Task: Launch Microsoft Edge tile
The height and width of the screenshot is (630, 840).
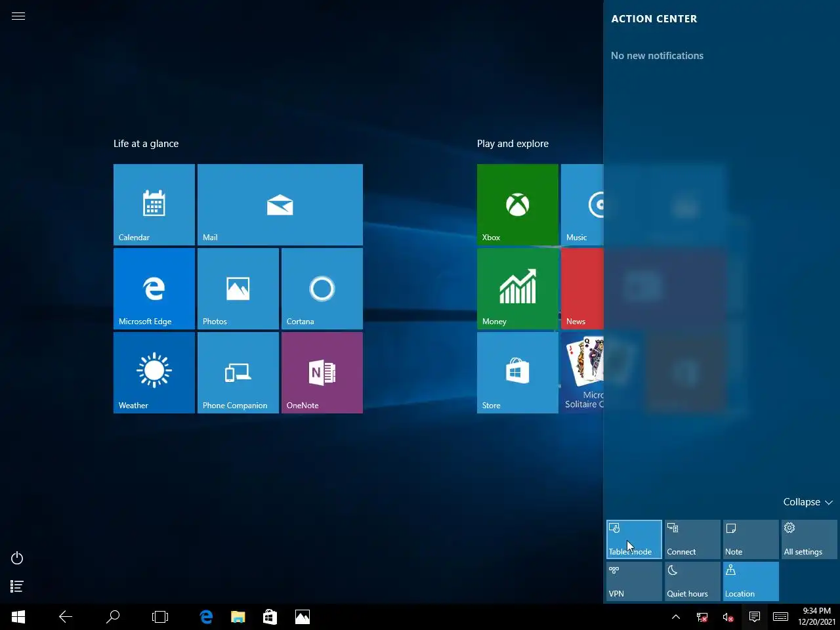Action: 154,289
